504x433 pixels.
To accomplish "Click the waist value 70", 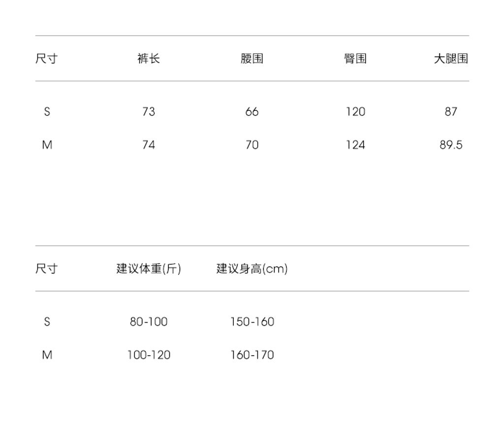I will coord(252,145).
